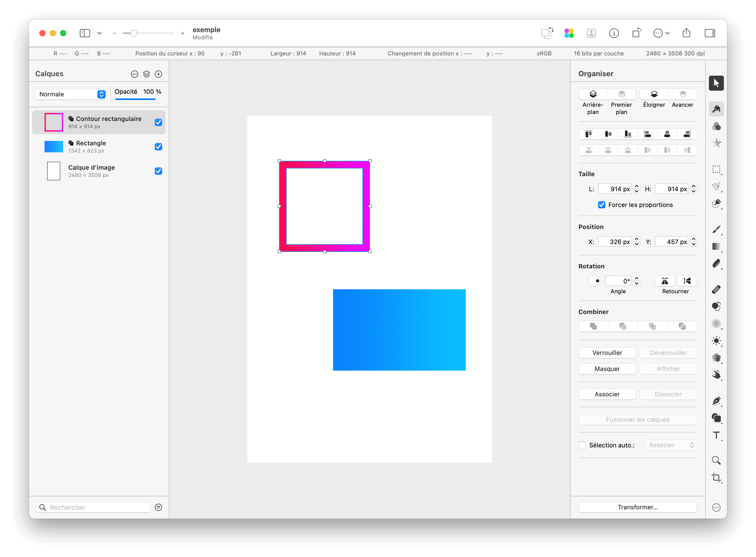The height and width of the screenshot is (557, 756).
Task: Select the Pen tool
Action: tap(716, 401)
